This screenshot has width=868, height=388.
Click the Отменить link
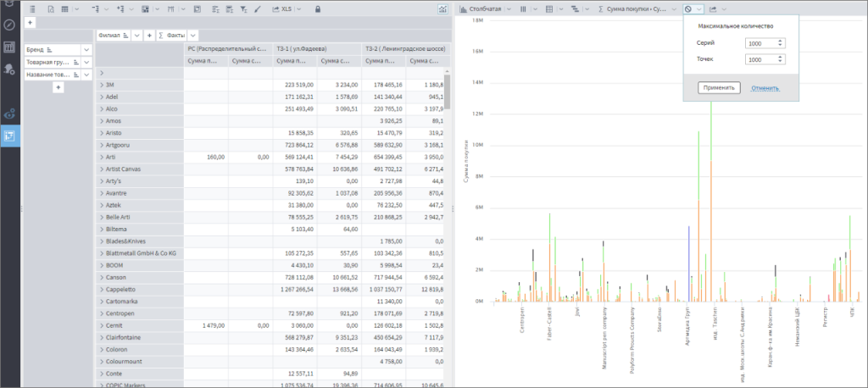point(764,87)
